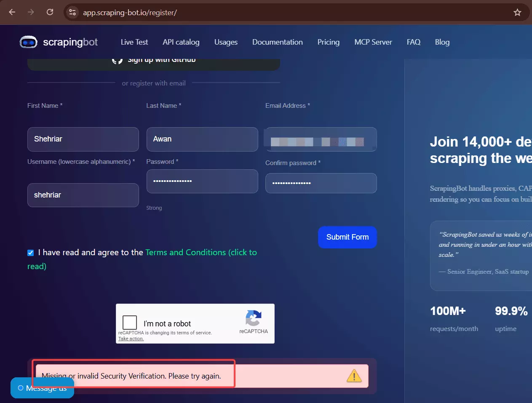Click the scrapingbot robot logo
The width and height of the screenshot is (532, 403).
coord(29,42)
